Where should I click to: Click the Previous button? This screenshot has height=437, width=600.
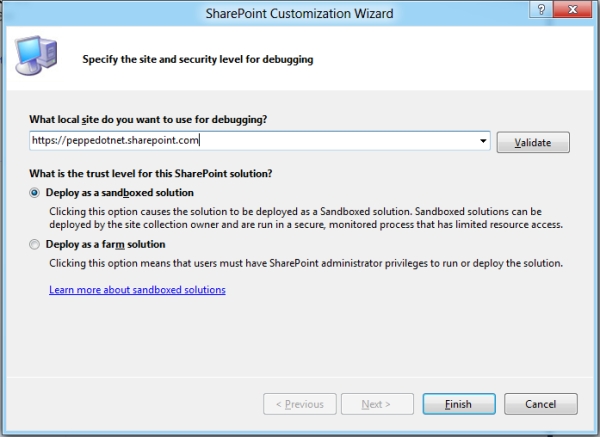pos(300,404)
